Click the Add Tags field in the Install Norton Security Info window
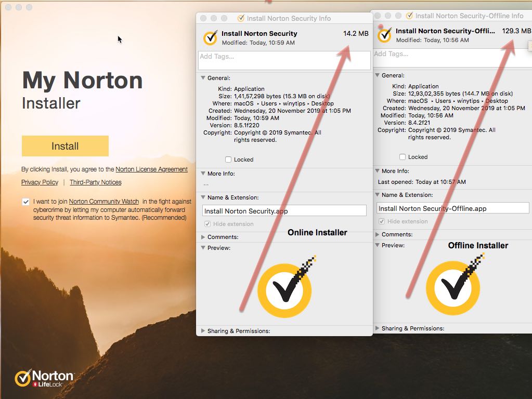Image resolution: width=532 pixels, height=399 pixels. click(x=284, y=60)
